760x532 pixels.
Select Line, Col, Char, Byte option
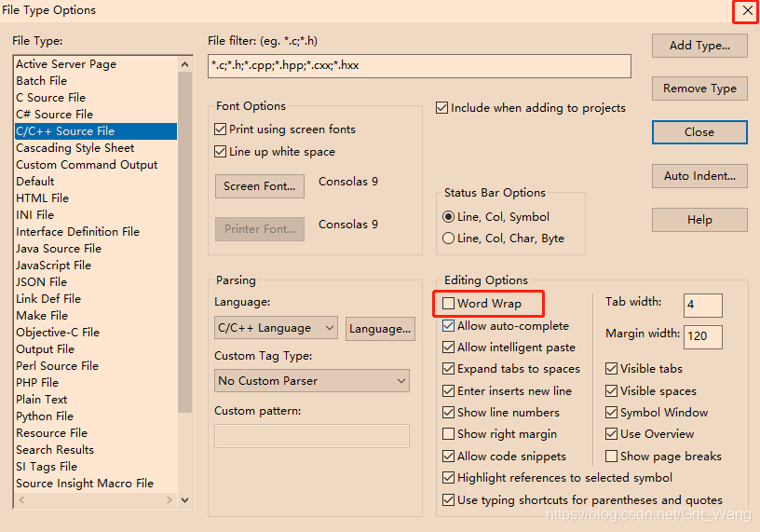(448, 239)
